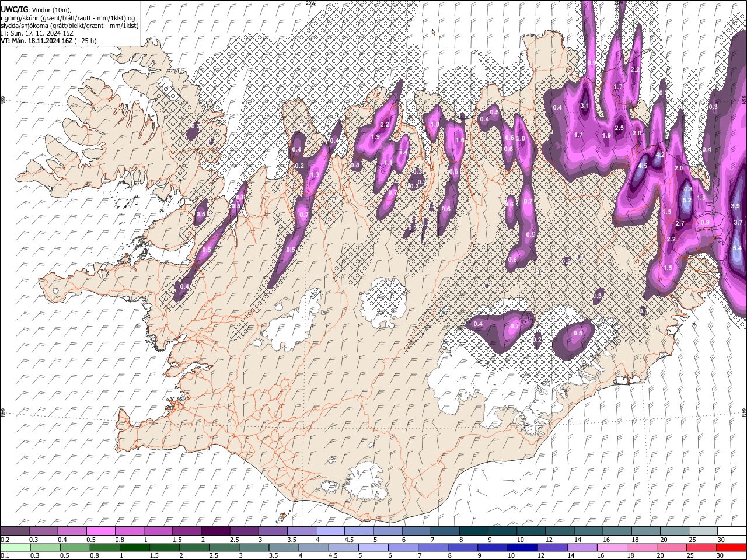Click the UWC/IG title text
The height and width of the screenshot is (560, 747).
[x=13, y=9]
